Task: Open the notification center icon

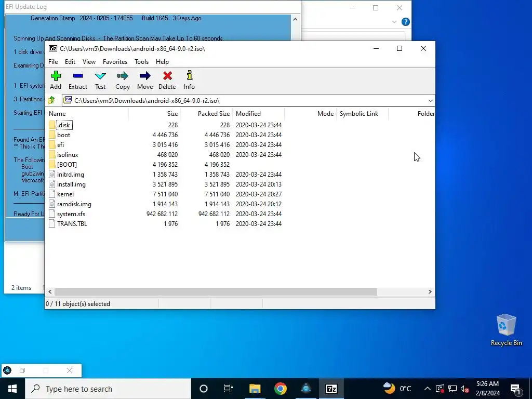Action: pos(515,389)
